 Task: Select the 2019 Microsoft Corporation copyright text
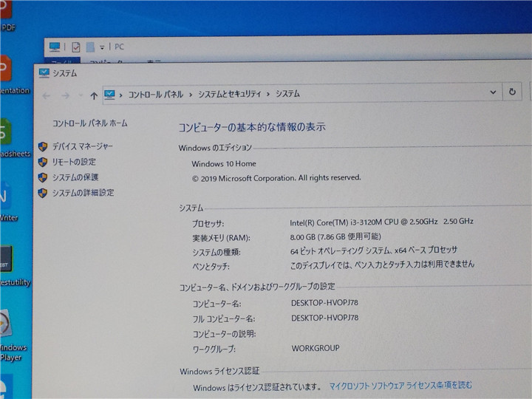tap(276, 178)
